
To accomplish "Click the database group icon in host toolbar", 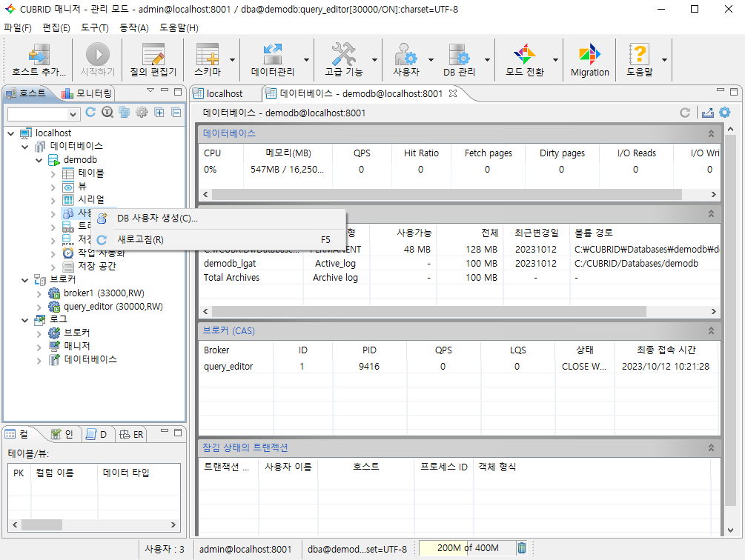I will tap(125, 113).
